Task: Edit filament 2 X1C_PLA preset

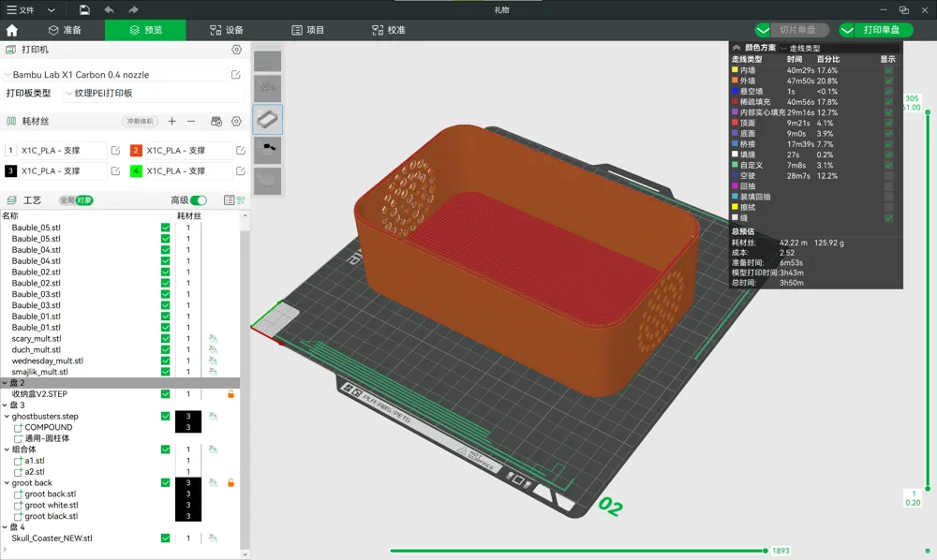Action: [240, 151]
